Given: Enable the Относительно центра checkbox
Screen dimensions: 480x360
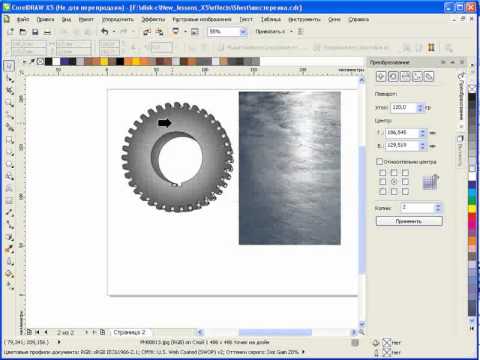Looking at the screenshot, I should 379,162.
